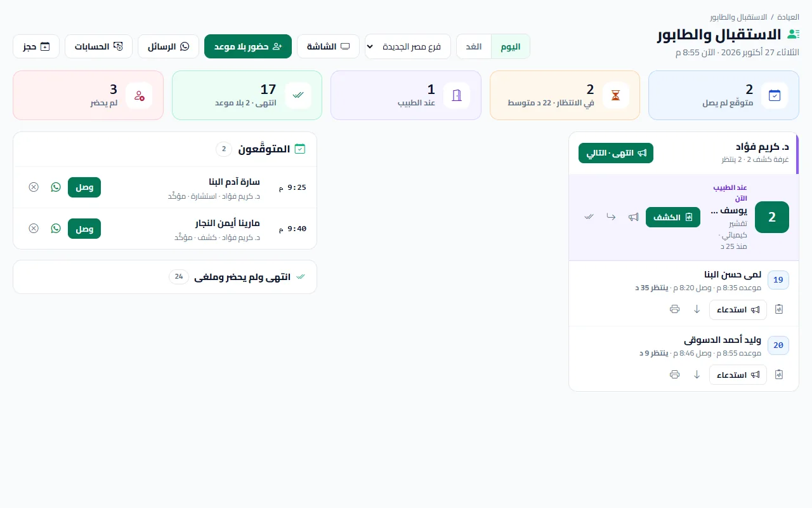Screen dimensions: 812x508
Task: Send WhatsApp message to مارينا أيمن النجار
Action: pos(56,229)
